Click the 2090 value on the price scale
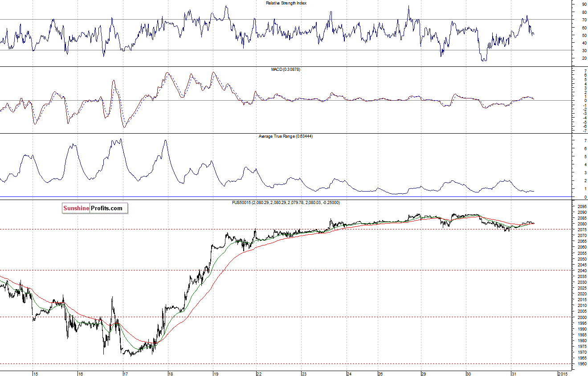This screenshot has width=588, height=376. [581, 213]
